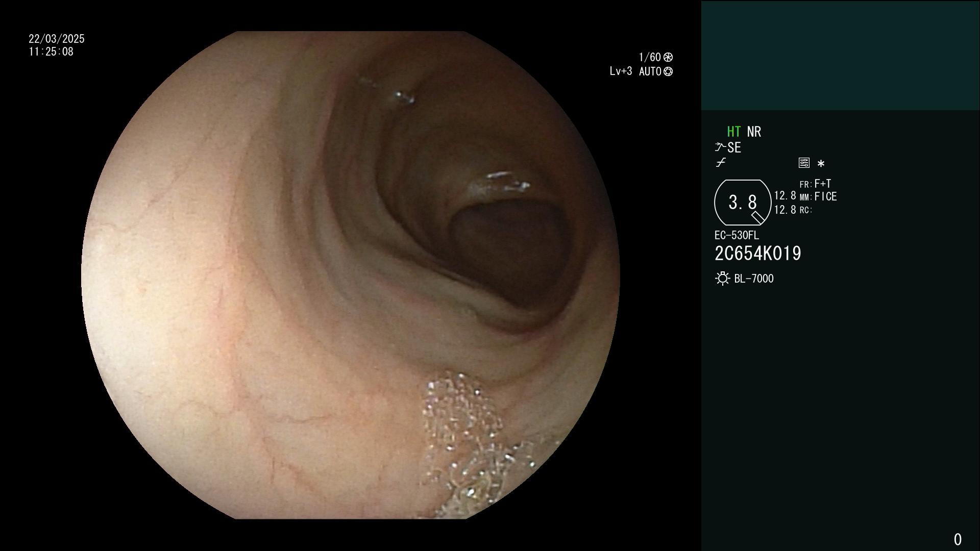The width and height of the screenshot is (980, 551).
Task: Click the 1/60 shutter value
Action: [x=650, y=57]
